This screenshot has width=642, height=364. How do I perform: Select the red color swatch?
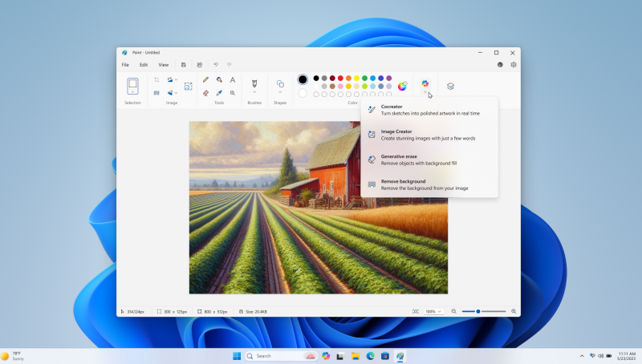(341, 79)
